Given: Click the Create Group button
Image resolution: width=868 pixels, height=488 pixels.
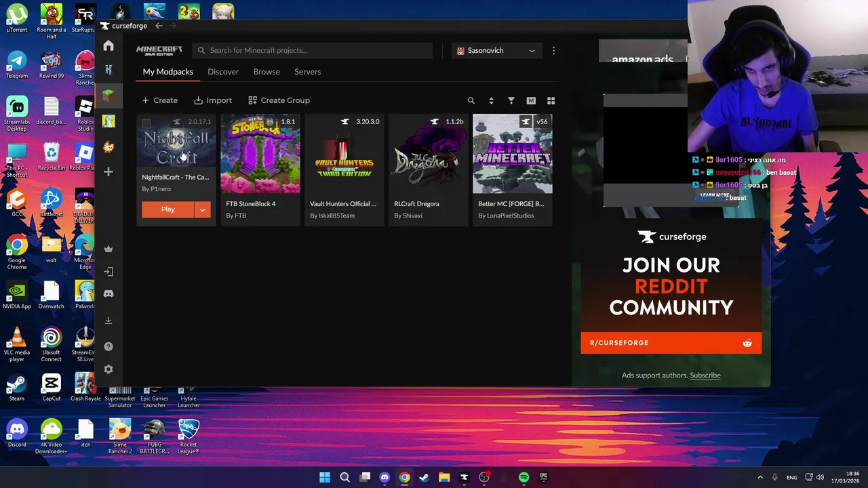Looking at the screenshot, I should click(x=279, y=100).
